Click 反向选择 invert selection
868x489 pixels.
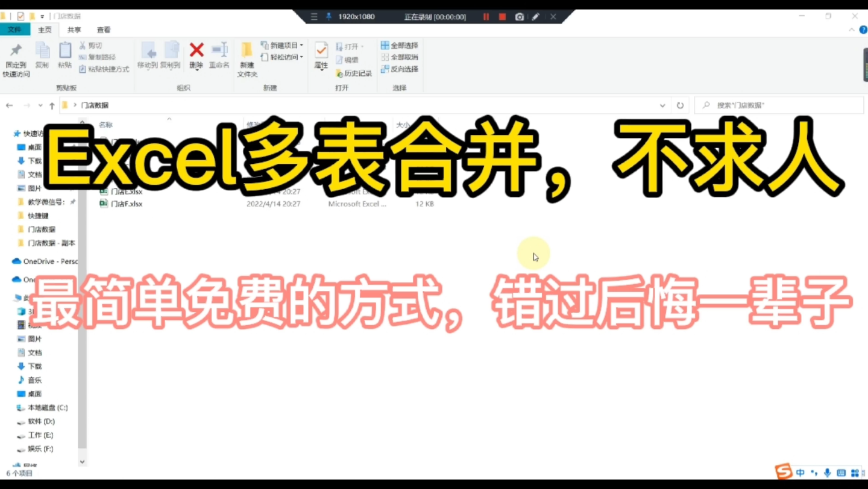click(399, 69)
